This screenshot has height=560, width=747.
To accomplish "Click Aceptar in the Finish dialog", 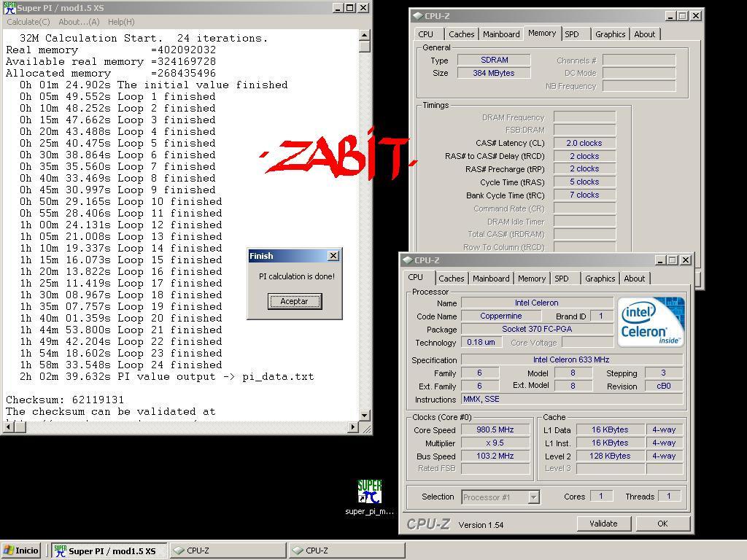I will 295,301.
